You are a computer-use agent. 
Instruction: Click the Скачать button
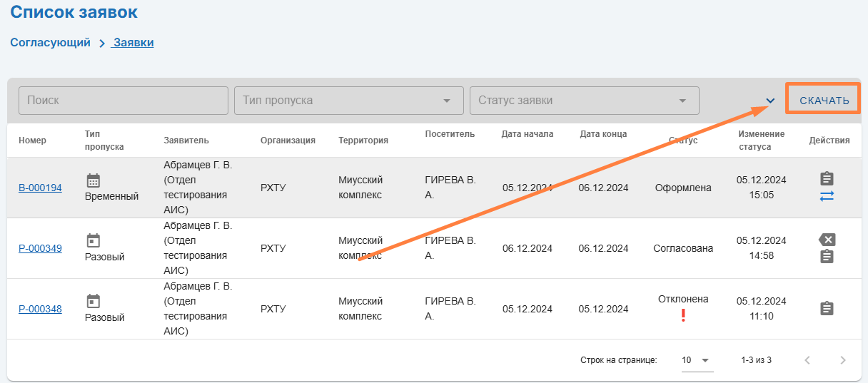824,101
